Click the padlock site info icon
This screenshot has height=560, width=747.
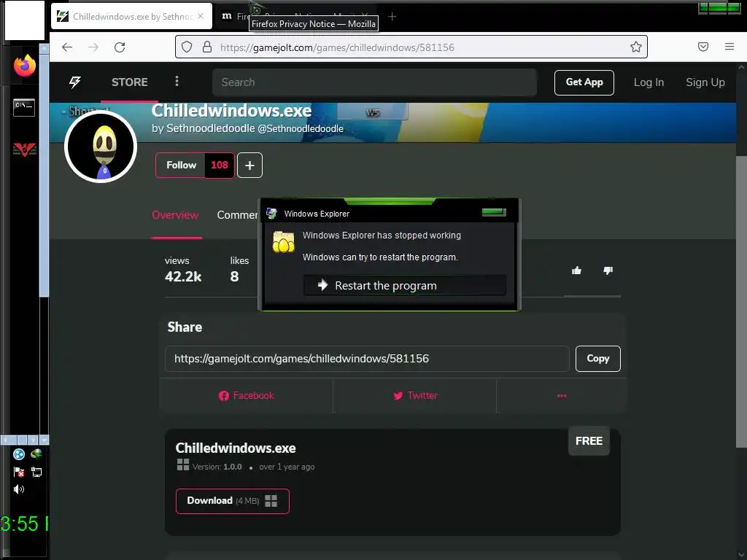pos(206,47)
